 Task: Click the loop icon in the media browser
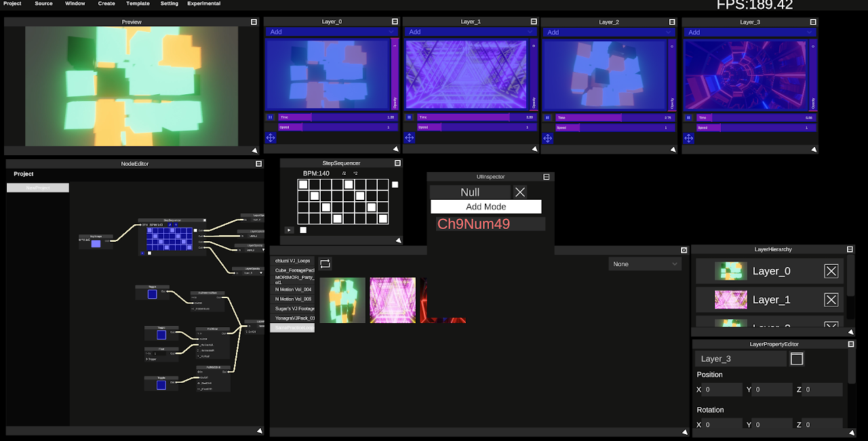pos(325,264)
